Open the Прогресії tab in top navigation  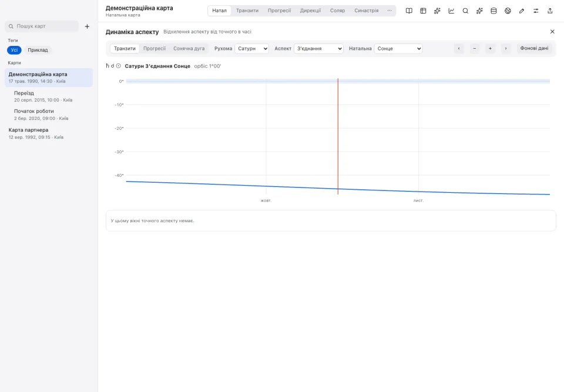click(279, 11)
